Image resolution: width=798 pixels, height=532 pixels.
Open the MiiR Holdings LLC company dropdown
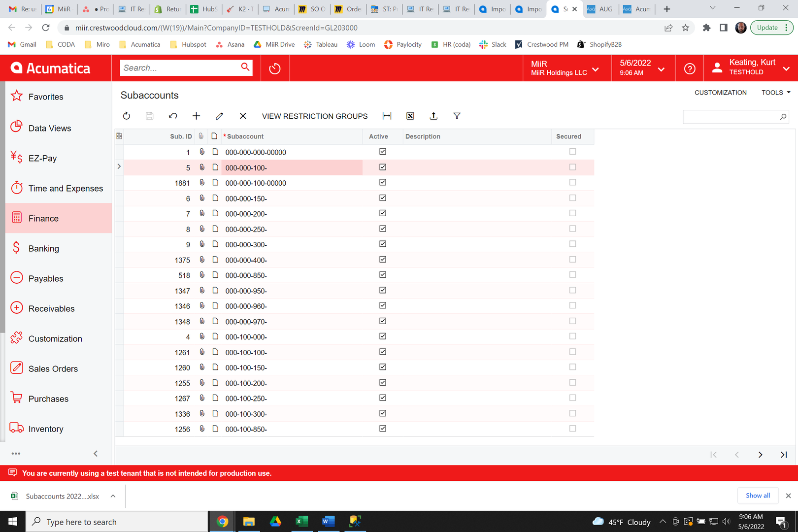(595, 69)
